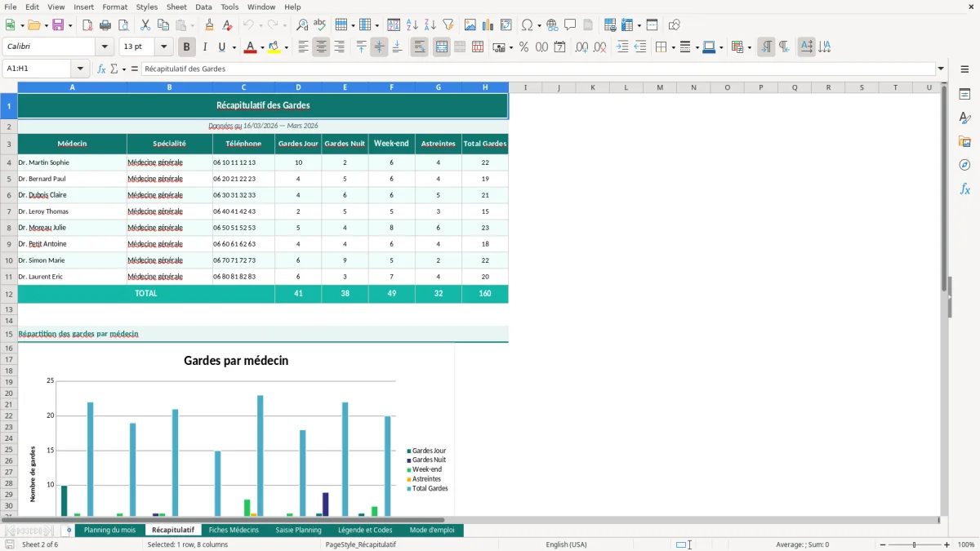The image size is (980, 551).
Task: Click English (USA) language in status bar
Action: pyautogui.click(x=566, y=544)
